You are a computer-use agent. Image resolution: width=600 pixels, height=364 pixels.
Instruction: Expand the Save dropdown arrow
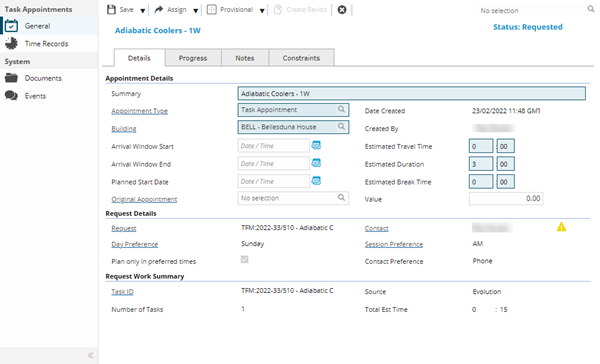[142, 11]
